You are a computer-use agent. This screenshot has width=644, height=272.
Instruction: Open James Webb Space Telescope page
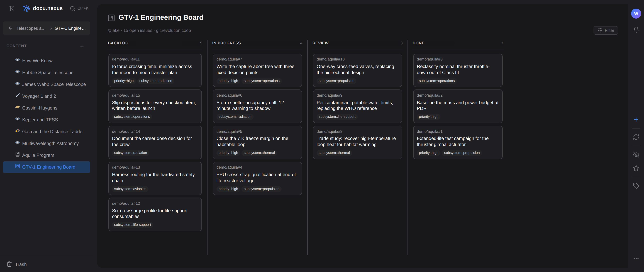[x=47, y=84]
